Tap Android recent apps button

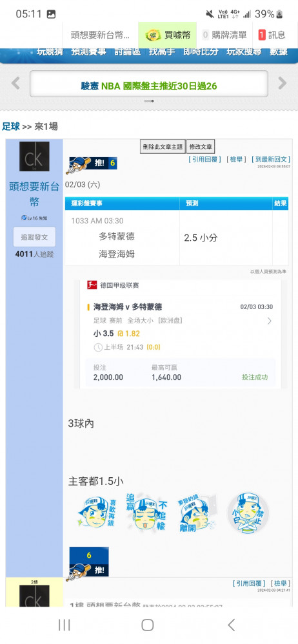tap(65, 625)
